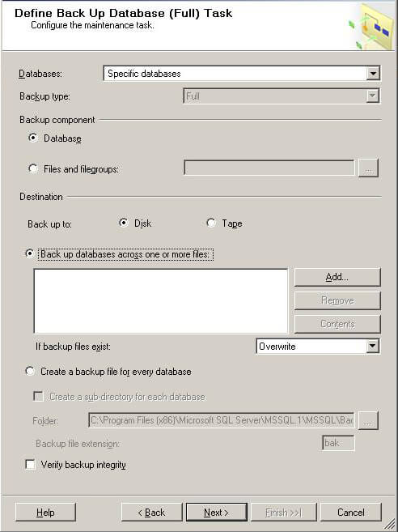The width and height of the screenshot is (398, 532).
Task: Click Next to continue the wizard
Action: click(216, 513)
